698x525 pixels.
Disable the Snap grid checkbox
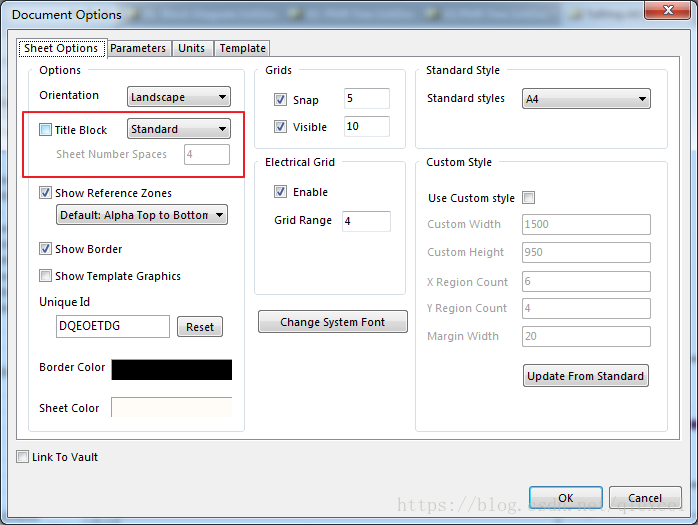point(280,100)
